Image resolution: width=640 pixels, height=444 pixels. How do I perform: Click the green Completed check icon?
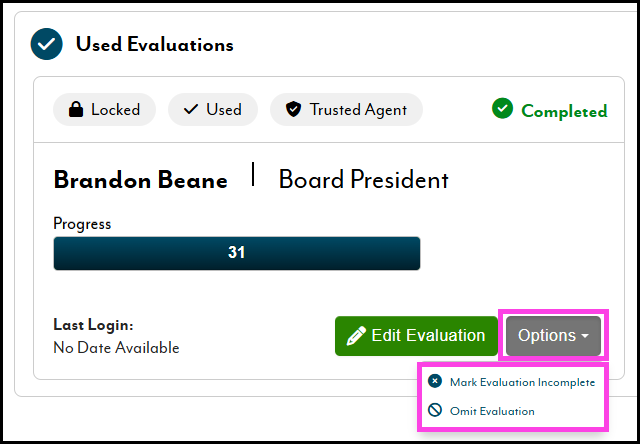click(502, 109)
